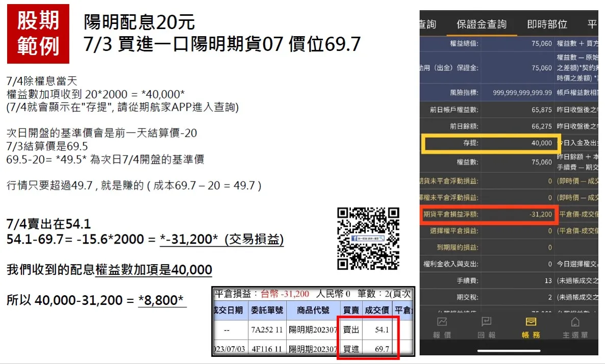Click the 商品代號 column header
605x364 pixels.
[312, 310]
